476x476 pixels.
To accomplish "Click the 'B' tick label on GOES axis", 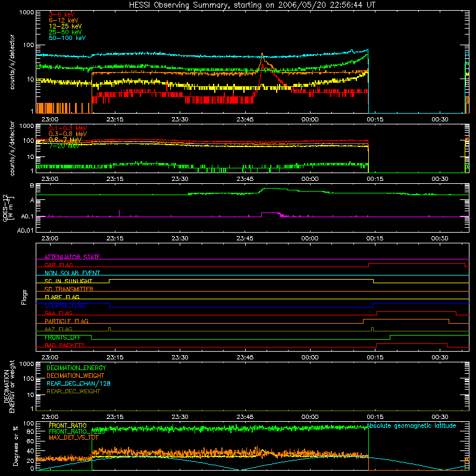I will (32, 186).
